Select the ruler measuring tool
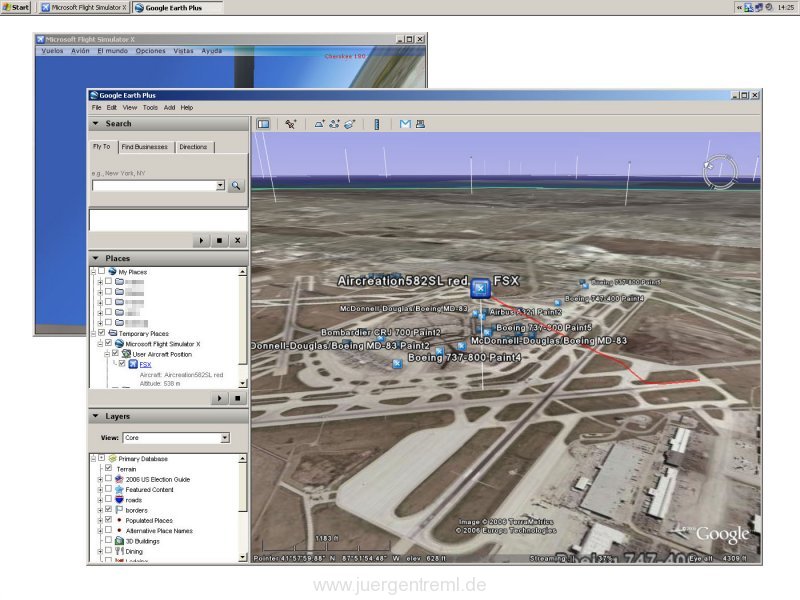This screenshot has height=600, width=800. pos(377,124)
